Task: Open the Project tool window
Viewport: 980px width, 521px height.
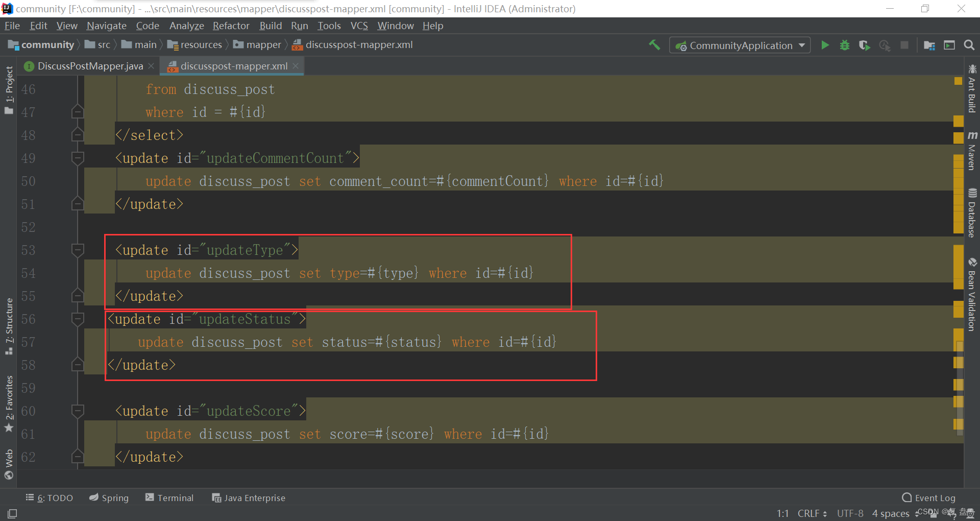Action: 9,90
